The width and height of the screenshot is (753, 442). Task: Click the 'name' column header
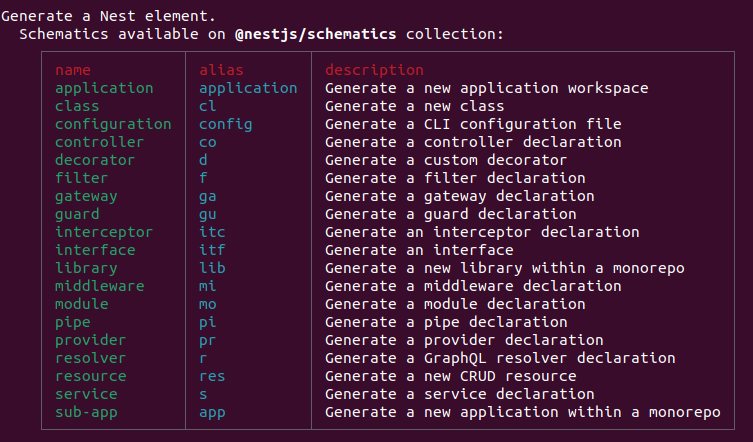click(x=73, y=70)
